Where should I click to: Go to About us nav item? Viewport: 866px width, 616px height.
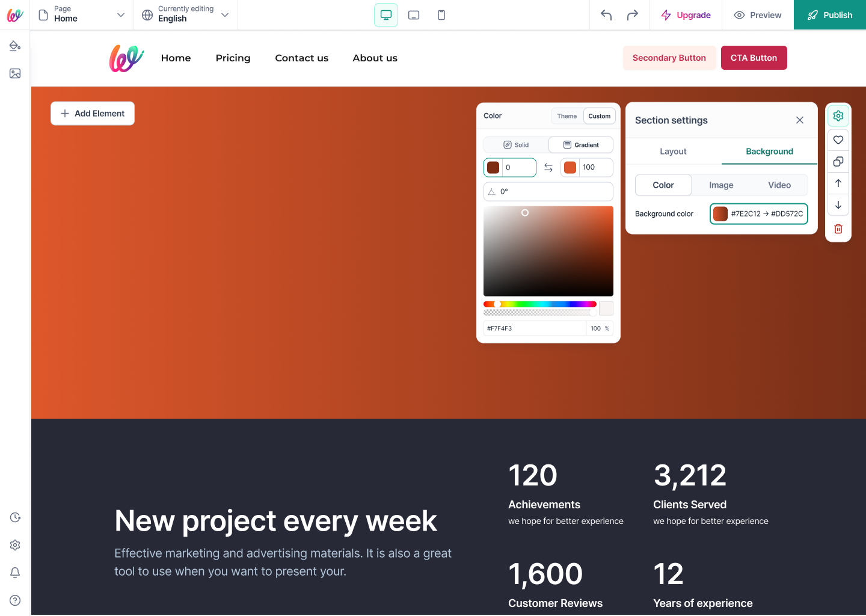click(x=375, y=58)
